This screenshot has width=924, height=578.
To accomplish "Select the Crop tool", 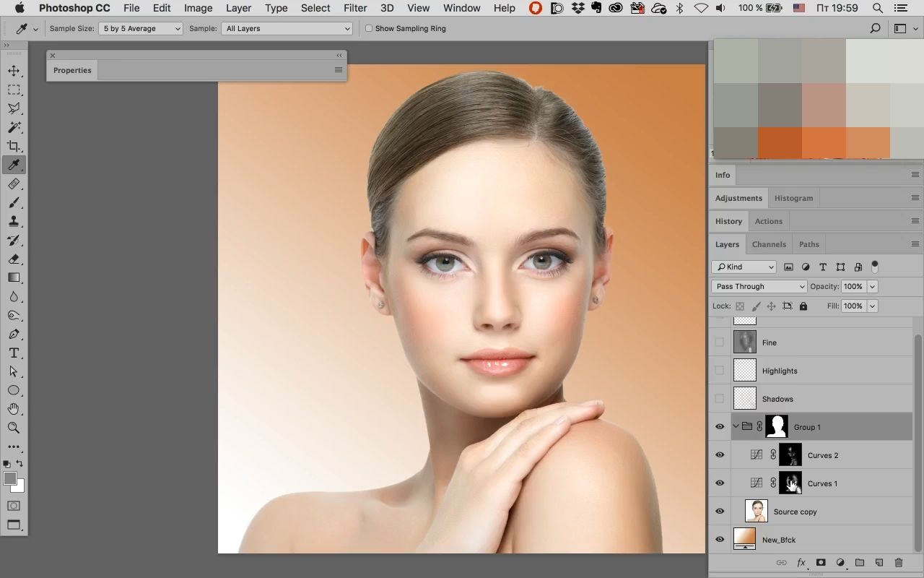I will point(14,146).
